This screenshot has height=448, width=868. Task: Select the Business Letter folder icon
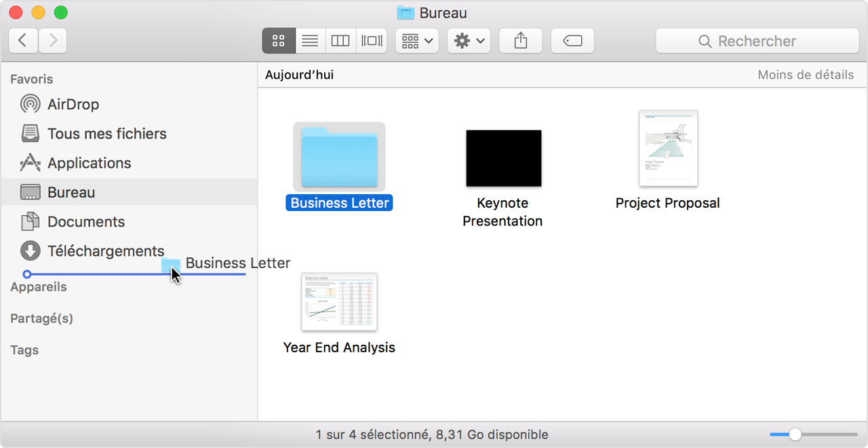coord(339,157)
